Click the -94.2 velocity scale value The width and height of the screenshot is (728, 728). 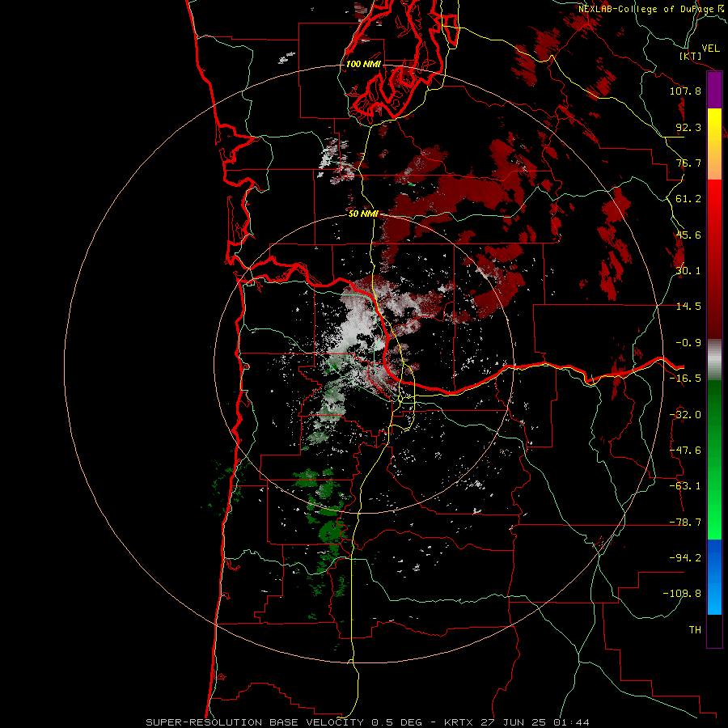(x=685, y=557)
